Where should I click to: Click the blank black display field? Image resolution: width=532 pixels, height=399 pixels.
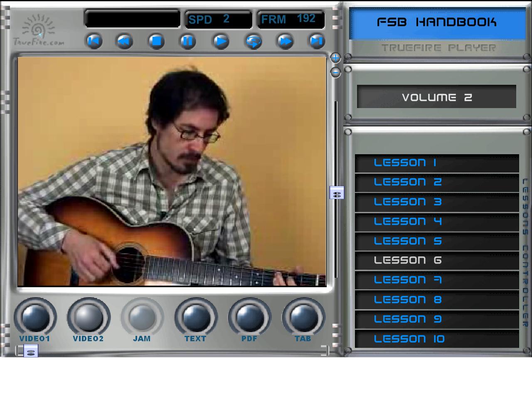[x=132, y=19]
